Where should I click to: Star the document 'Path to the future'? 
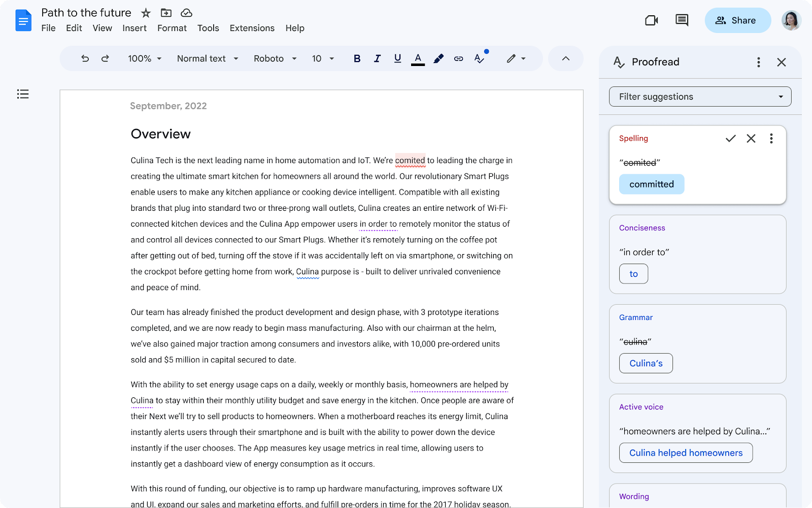pyautogui.click(x=146, y=13)
